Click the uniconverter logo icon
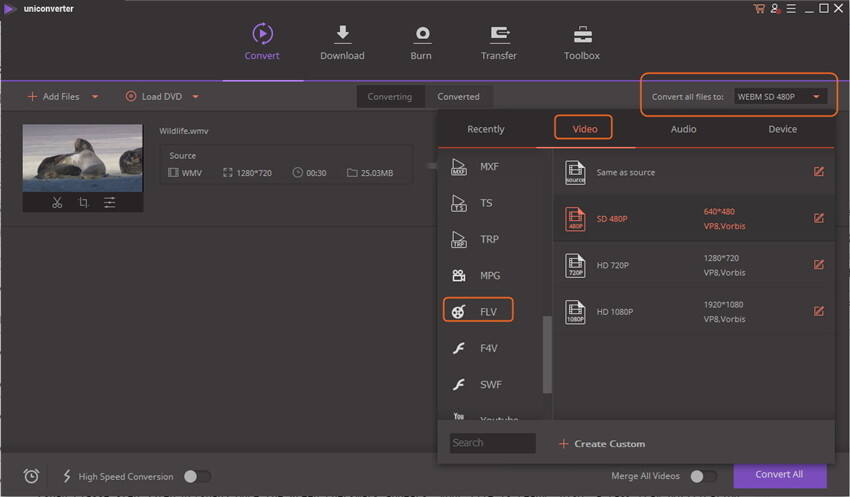850x497 pixels. (9, 9)
